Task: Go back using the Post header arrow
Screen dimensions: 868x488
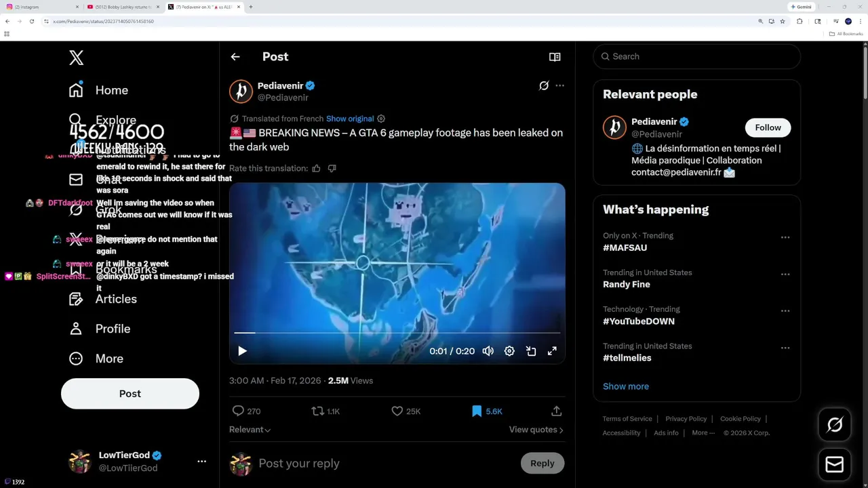Action: 235,57
